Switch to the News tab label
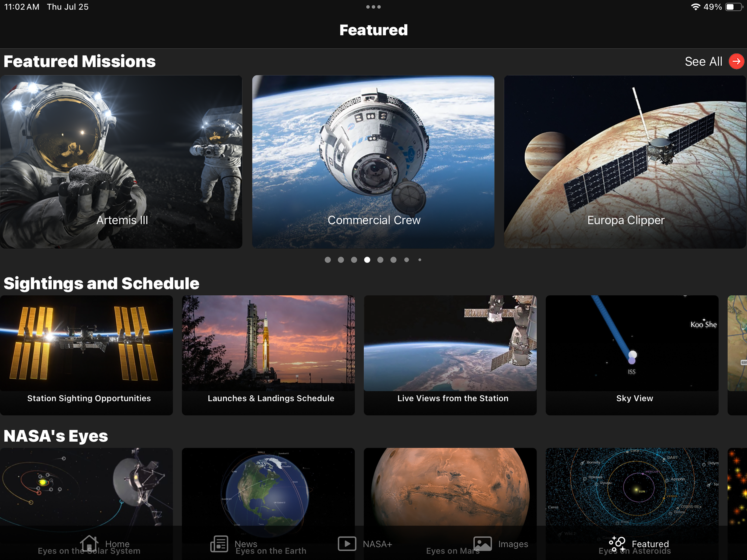The height and width of the screenshot is (560, 747). pyautogui.click(x=246, y=544)
